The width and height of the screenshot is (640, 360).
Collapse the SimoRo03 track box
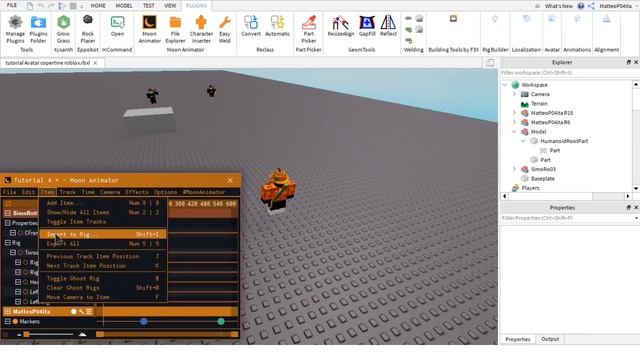pos(7,213)
